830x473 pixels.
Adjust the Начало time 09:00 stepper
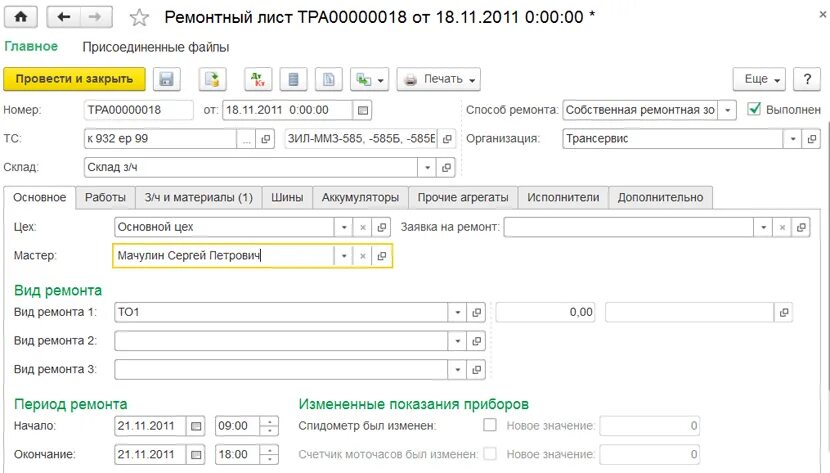[x=269, y=426]
